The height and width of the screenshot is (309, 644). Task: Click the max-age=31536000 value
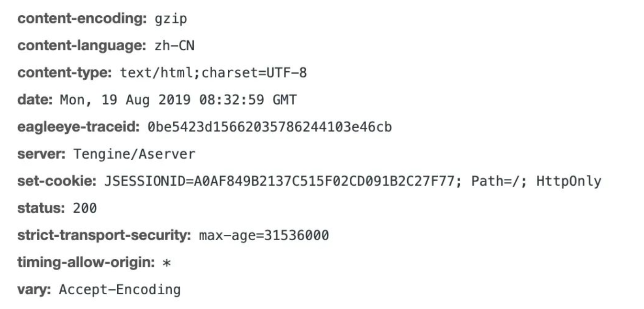[264, 235]
